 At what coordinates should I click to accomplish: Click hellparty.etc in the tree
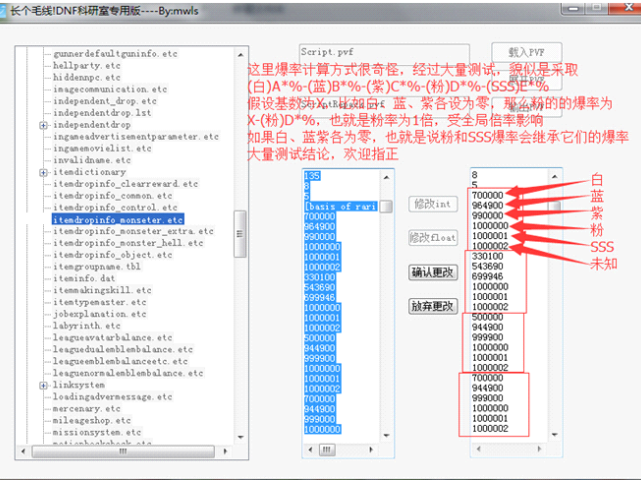pyautogui.click(x=87, y=65)
